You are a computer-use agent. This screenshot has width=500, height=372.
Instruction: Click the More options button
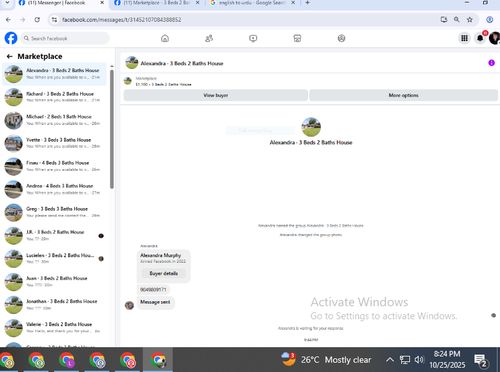tap(403, 95)
